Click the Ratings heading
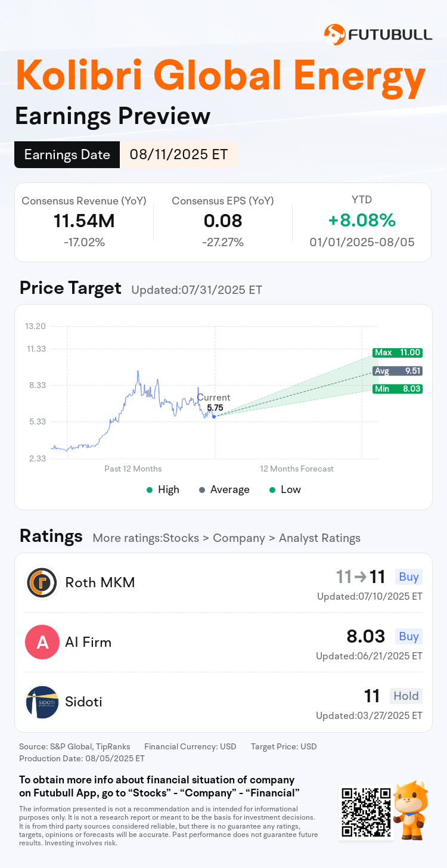Viewport: 447px width, 868px height. point(51,536)
